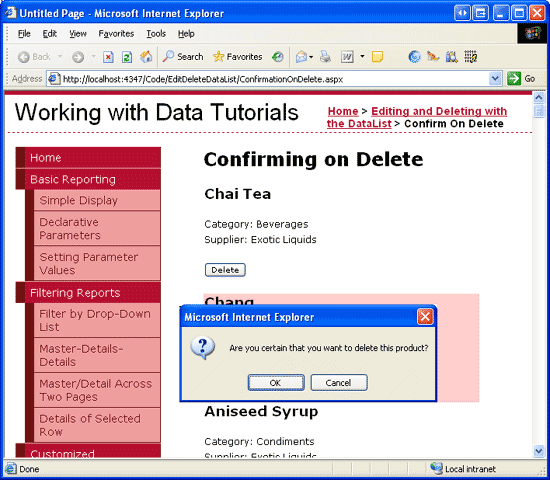Confirm deletion with OK button
The height and width of the screenshot is (480, 550).
pyautogui.click(x=276, y=382)
